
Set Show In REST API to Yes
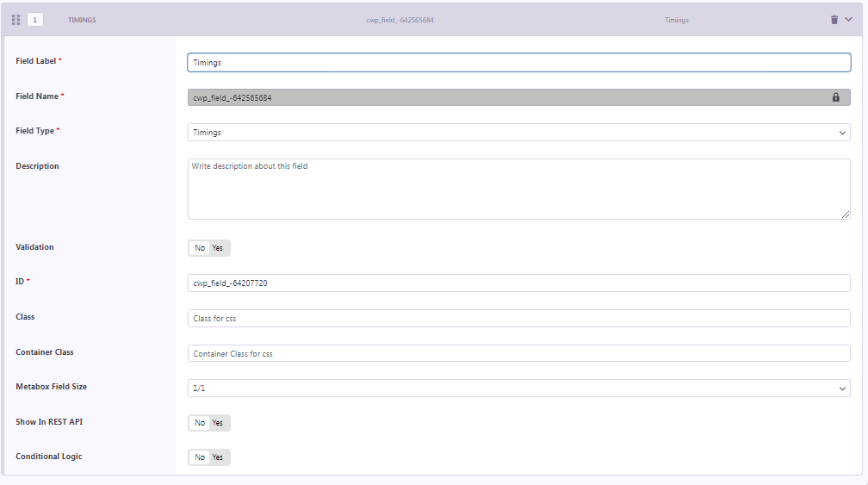(218, 423)
